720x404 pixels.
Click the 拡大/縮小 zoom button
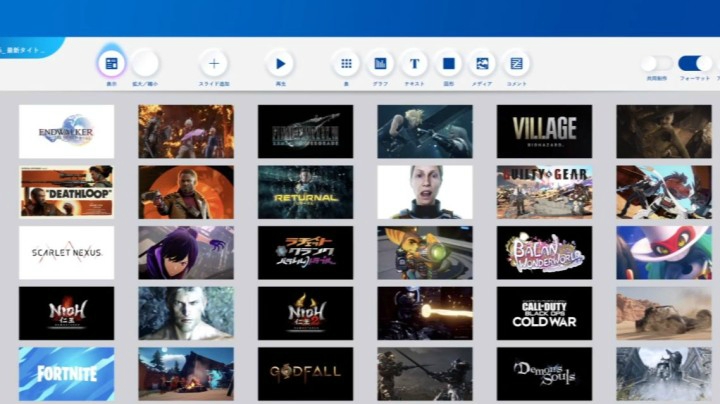[145, 63]
